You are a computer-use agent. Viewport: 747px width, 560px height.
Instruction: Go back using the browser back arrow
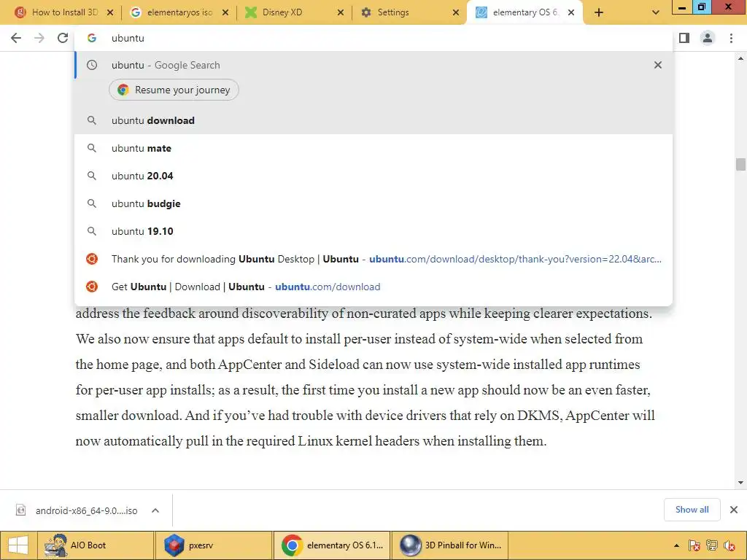16,38
